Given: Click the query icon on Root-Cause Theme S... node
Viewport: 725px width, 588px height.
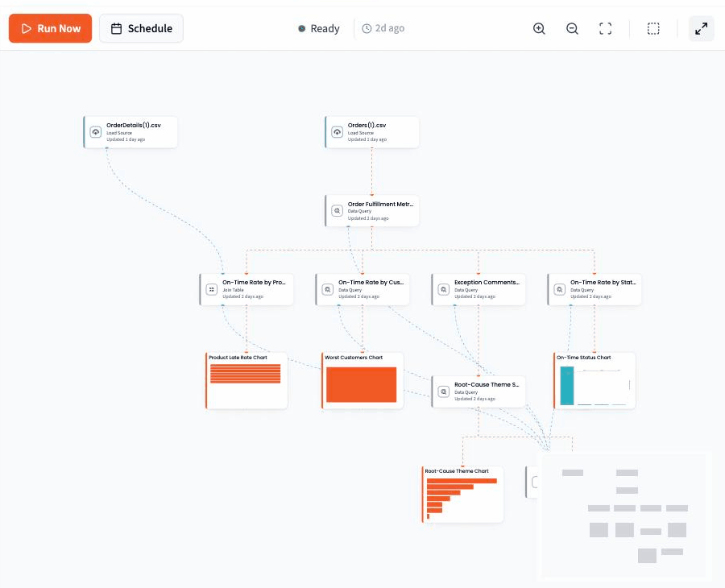Looking at the screenshot, I should coord(443,391).
